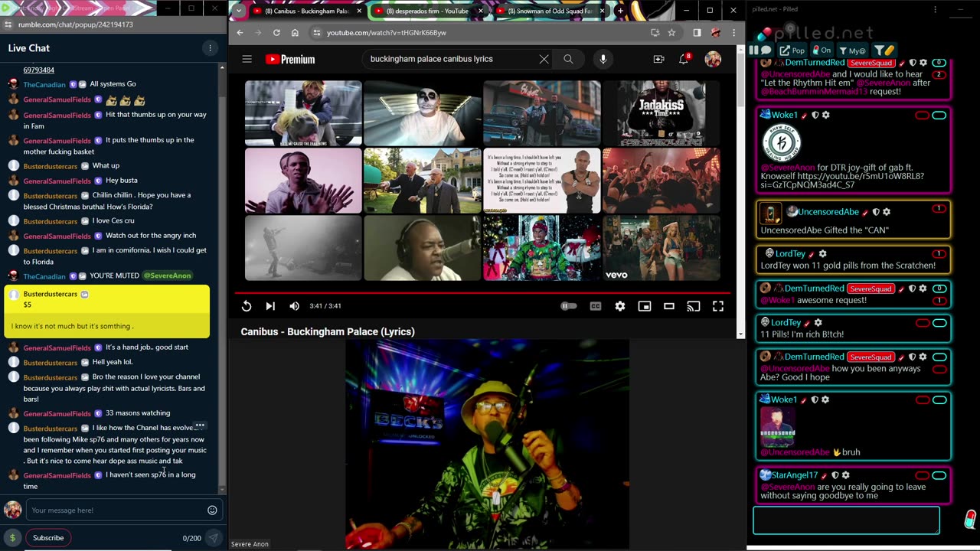Click the Subscribe button in Rumble chat
Screen dimensions: 980x551
(48, 538)
